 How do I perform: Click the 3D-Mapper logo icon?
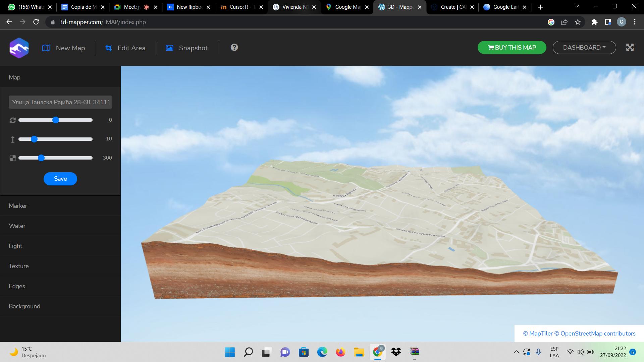pos(19,48)
